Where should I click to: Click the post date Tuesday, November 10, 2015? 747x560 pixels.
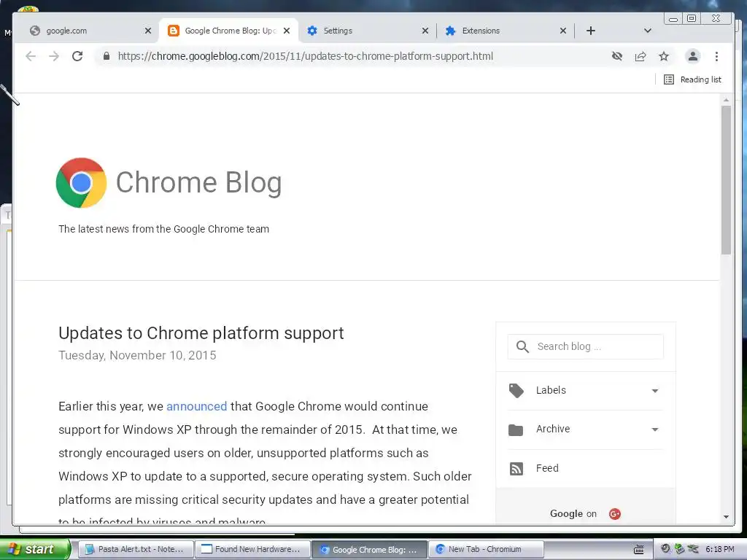pyautogui.click(x=137, y=355)
